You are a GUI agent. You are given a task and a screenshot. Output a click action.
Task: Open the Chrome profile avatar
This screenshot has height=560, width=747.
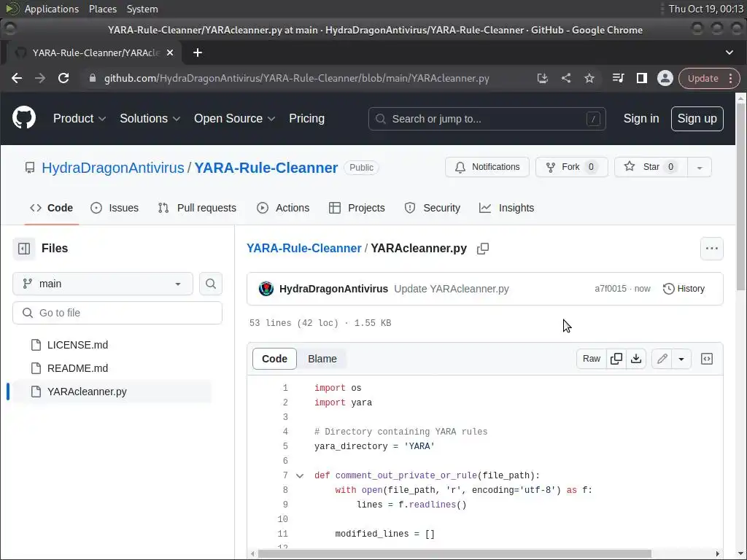(665, 79)
